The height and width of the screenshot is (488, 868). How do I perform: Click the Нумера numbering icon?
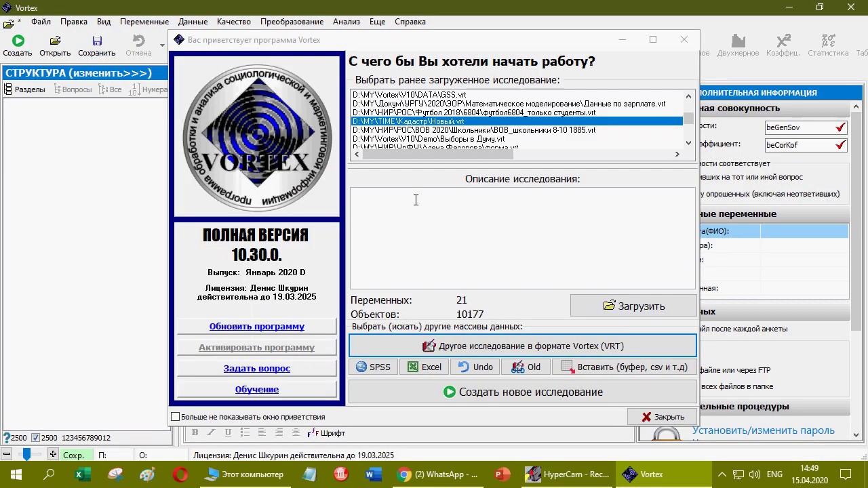click(x=134, y=89)
